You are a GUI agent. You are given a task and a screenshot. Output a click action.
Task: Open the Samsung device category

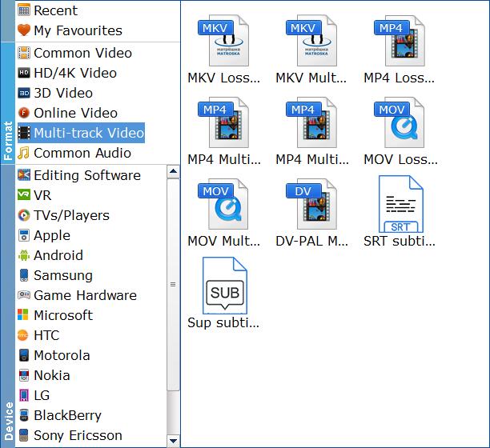pos(55,275)
